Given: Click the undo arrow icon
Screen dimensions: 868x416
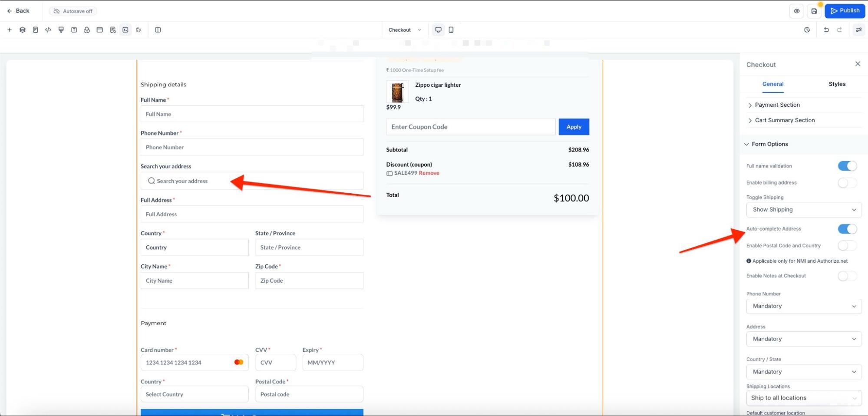Looking at the screenshot, I should pyautogui.click(x=826, y=30).
